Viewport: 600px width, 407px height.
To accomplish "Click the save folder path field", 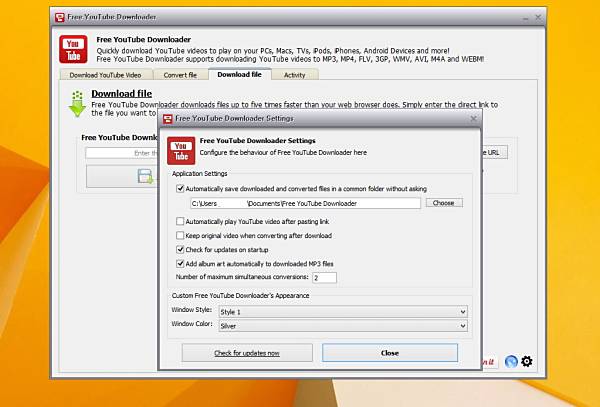I will click(305, 203).
